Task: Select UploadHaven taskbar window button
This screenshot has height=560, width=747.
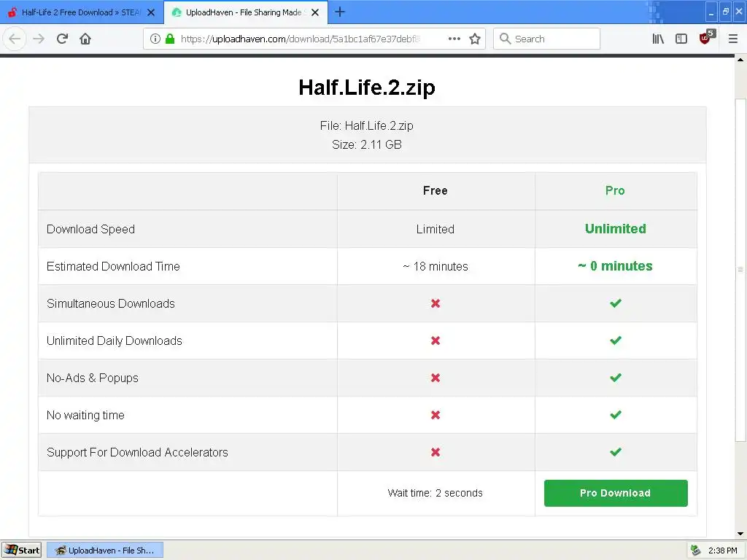Action: click(x=105, y=550)
